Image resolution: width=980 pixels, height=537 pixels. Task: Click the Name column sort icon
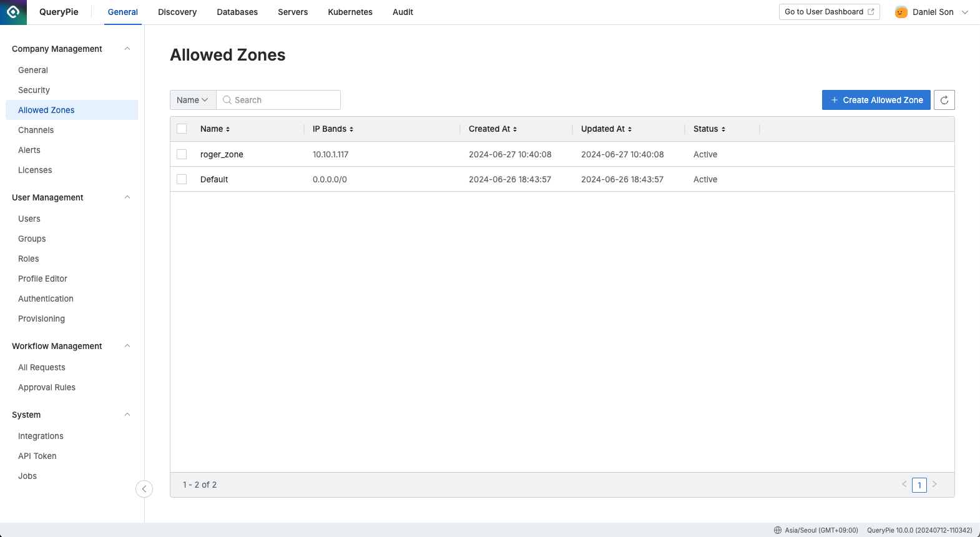(228, 129)
